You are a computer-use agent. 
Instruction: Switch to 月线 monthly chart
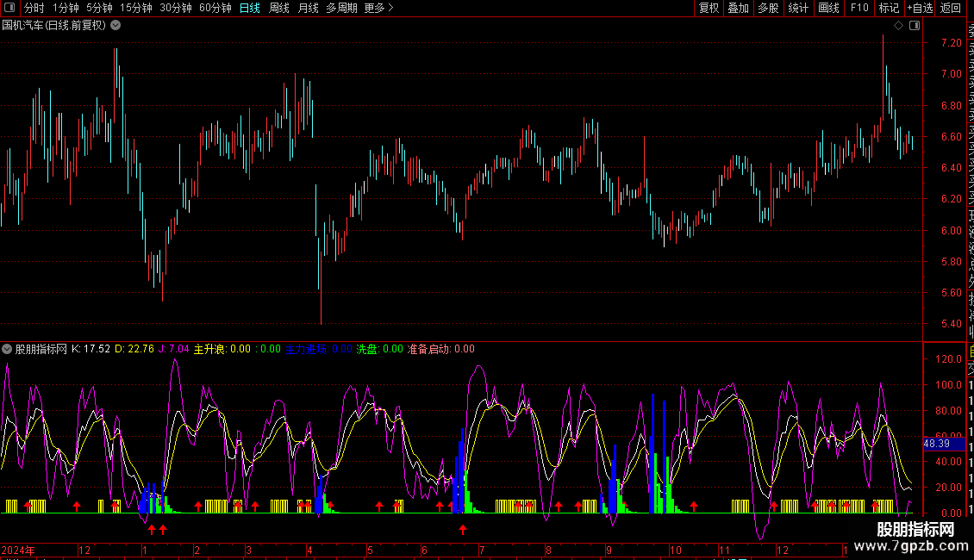pyautogui.click(x=308, y=9)
